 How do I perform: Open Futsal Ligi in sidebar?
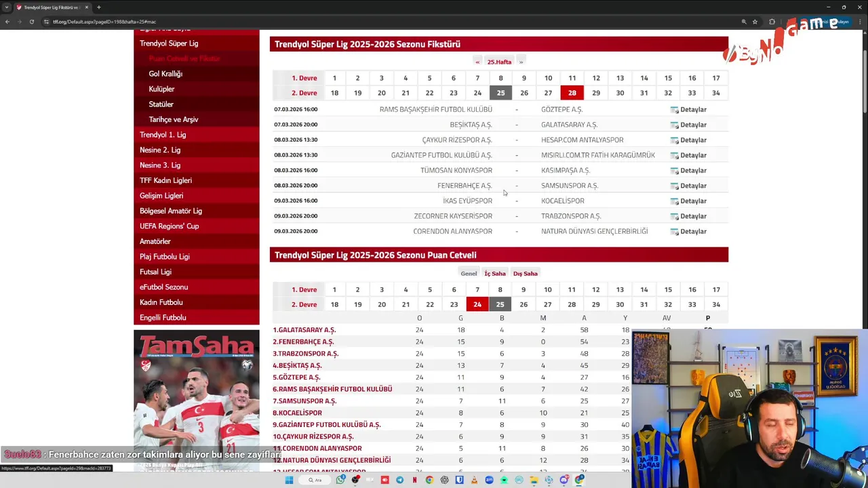pyautogui.click(x=155, y=272)
